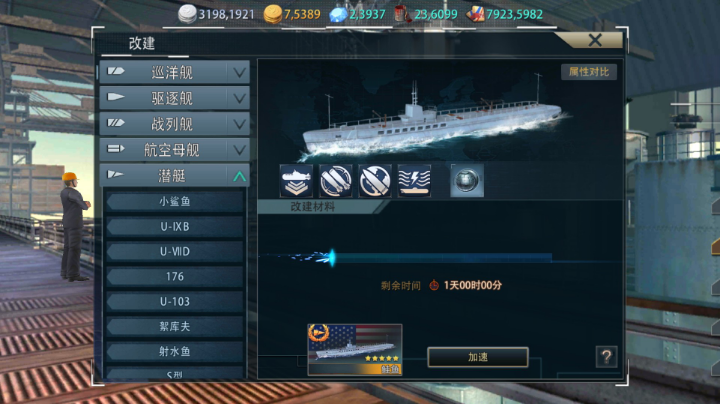Select U-103 from submarine list
720x404 pixels.
pyautogui.click(x=175, y=302)
